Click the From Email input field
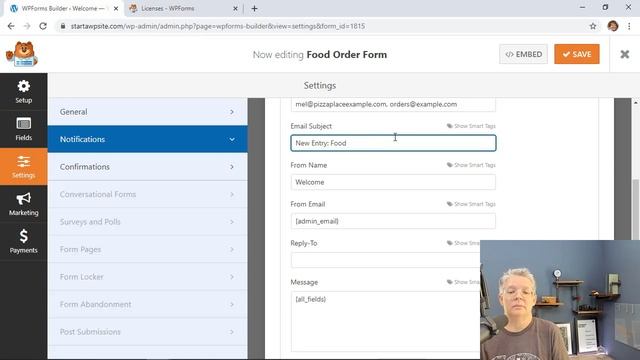The height and width of the screenshot is (360, 640). 393,221
